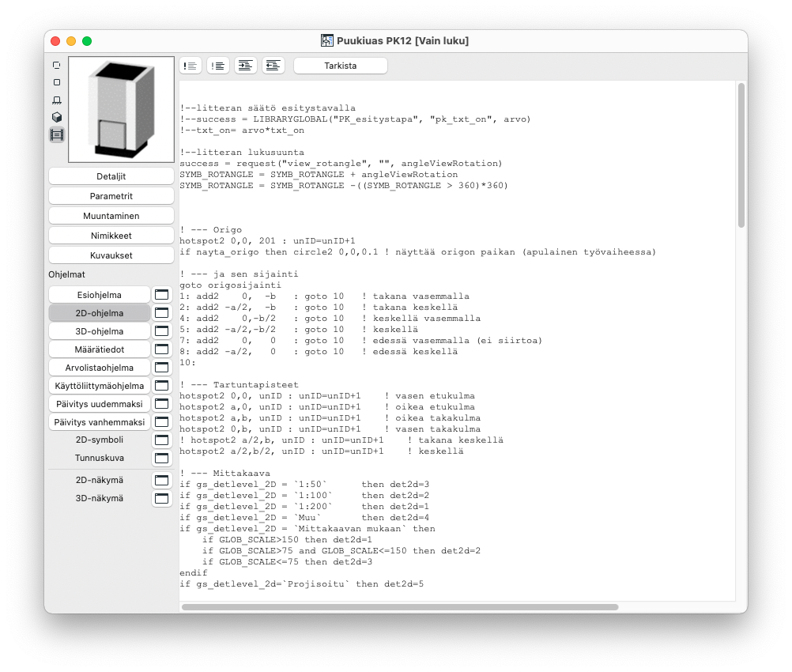Click the decrease indent toolbar icon
The width and height of the screenshot is (792, 672).
pyautogui.click(x=273, y=66)
